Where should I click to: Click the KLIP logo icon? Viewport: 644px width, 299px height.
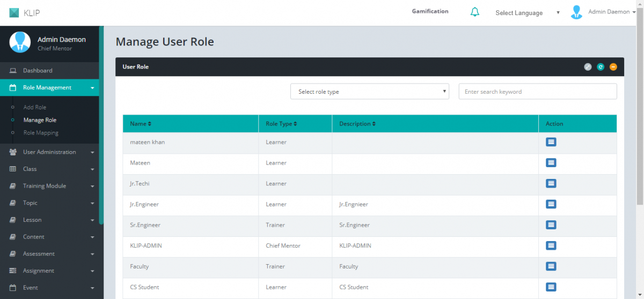(14, 12)
